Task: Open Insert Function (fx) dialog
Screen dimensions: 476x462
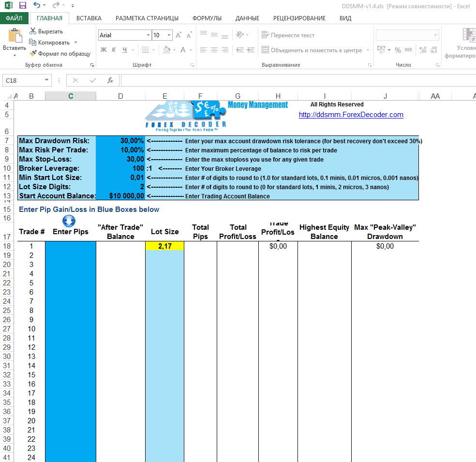Action: pos(110,80)
